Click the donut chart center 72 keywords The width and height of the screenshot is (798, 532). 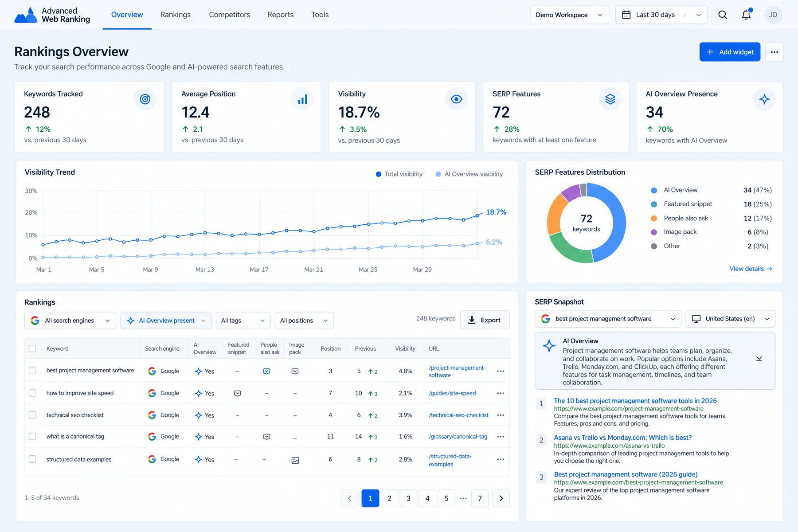586,223
